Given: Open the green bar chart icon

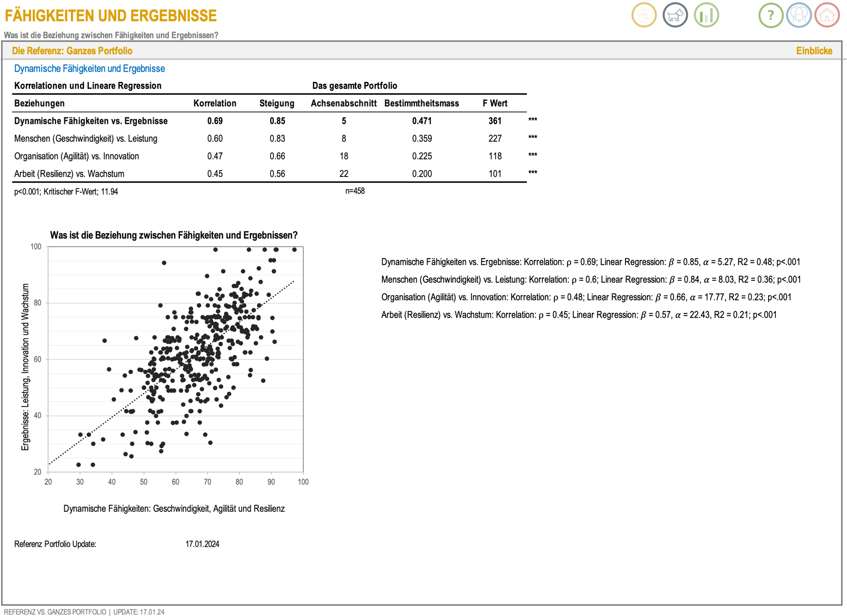Looking at the screenshot, I should 707,15.
